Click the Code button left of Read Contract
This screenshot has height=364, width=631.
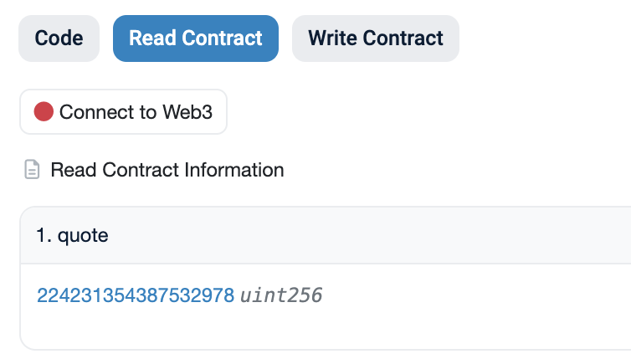[x=59, y=38]
